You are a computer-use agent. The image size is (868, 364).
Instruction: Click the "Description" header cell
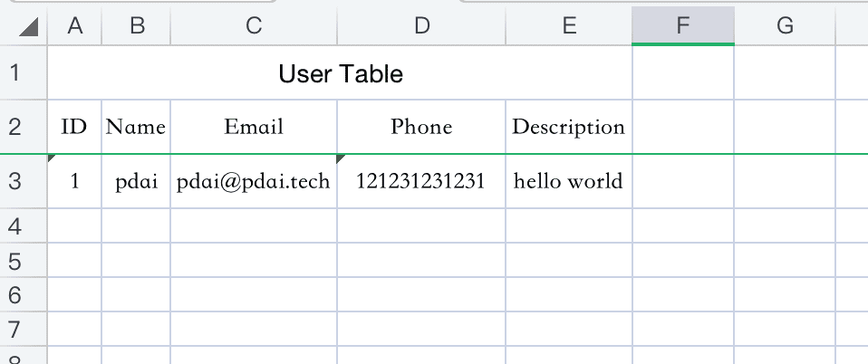pos(568,127)
